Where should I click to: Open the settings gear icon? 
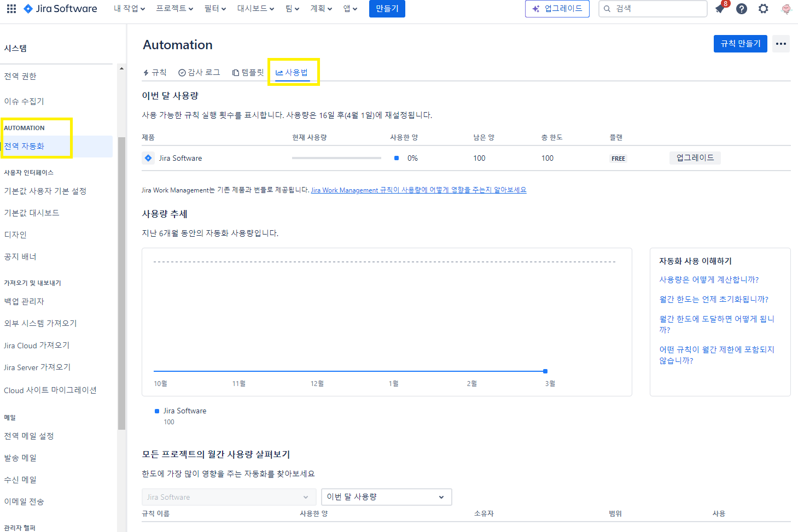(764, 9)
